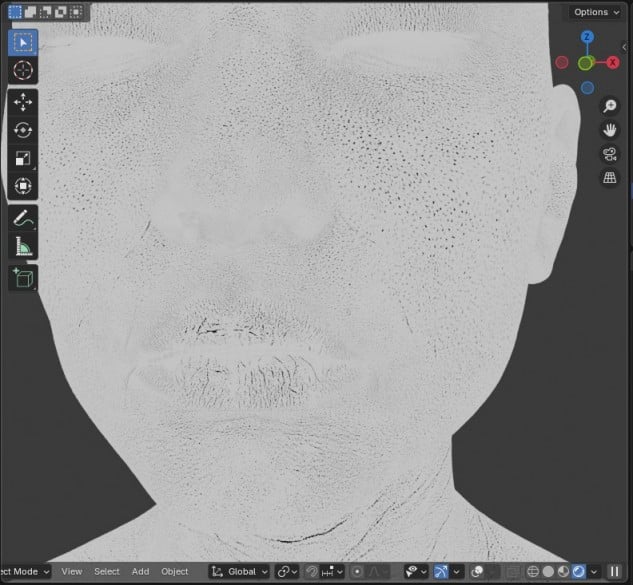Open the pivot point dropdown
The height and width of the screenshot is (585, 633).
(x=287, y=571)
